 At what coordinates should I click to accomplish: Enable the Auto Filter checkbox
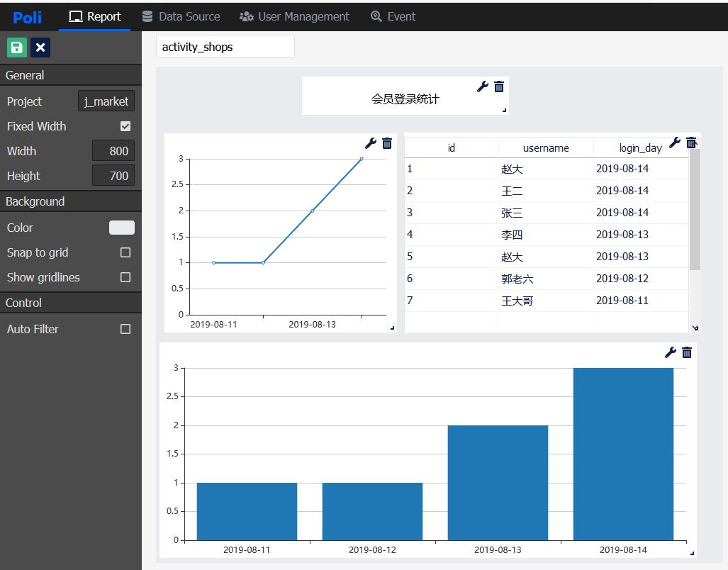[125, 329]
